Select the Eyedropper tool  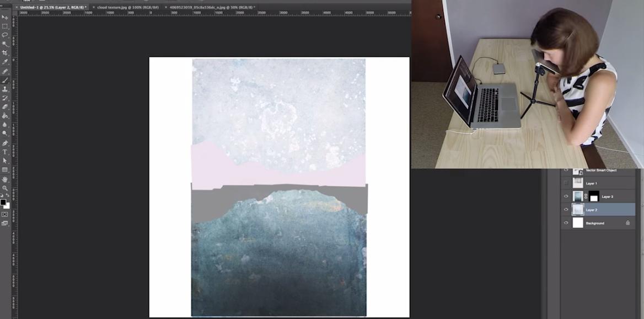[x=5, y=62]
